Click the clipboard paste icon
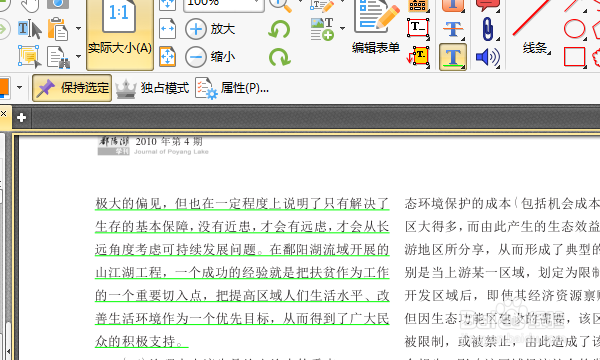The image size is (600, 360). tap(58, 29)
